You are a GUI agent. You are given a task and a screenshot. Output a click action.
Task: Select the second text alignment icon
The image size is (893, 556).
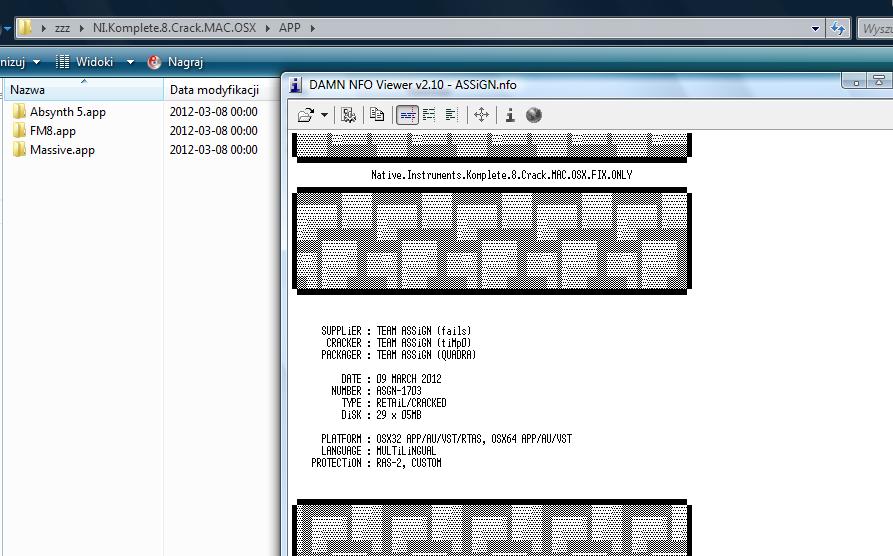click(x=429, y=115)
